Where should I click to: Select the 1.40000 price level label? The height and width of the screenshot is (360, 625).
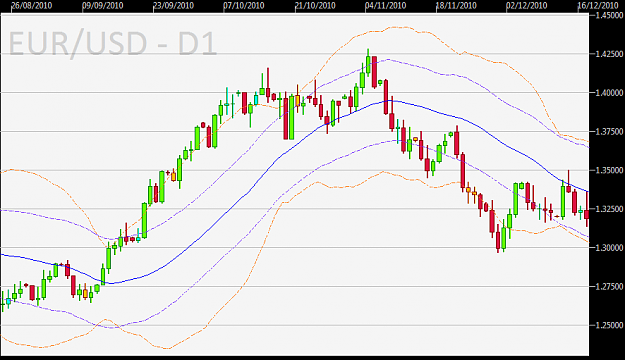(609, 93)
